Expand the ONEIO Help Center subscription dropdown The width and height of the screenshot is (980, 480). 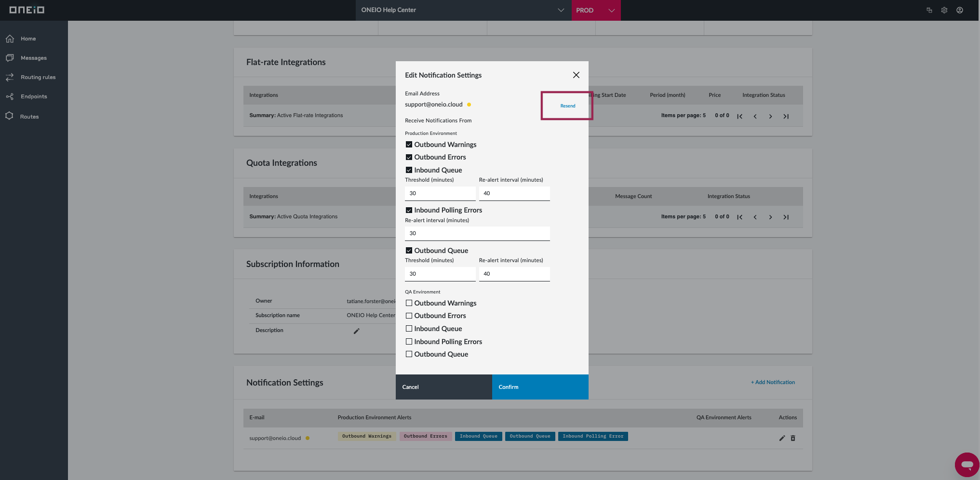(x=463, y=10)
